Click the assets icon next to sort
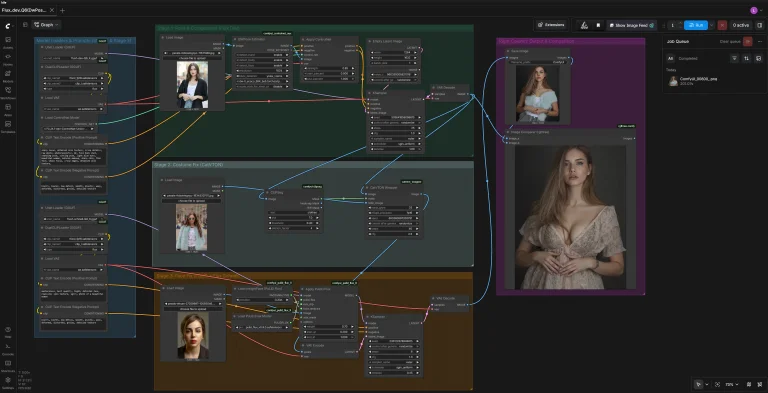 (x=759, y=58)
